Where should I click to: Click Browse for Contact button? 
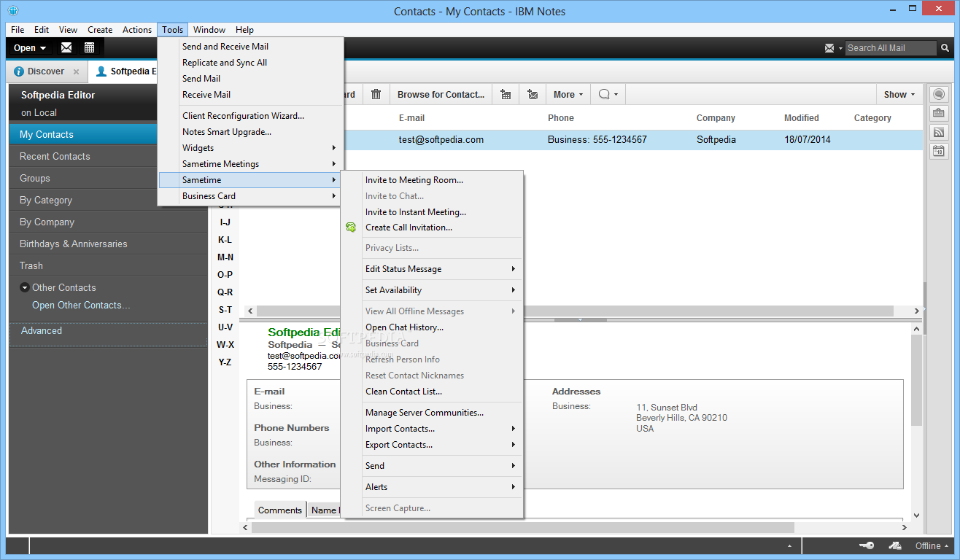(441, 94)
